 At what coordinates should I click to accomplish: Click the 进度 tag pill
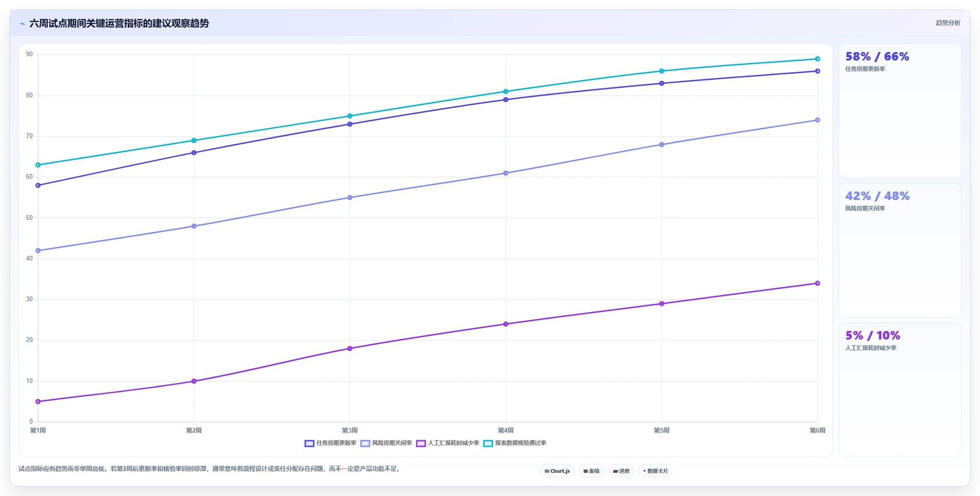621,471
